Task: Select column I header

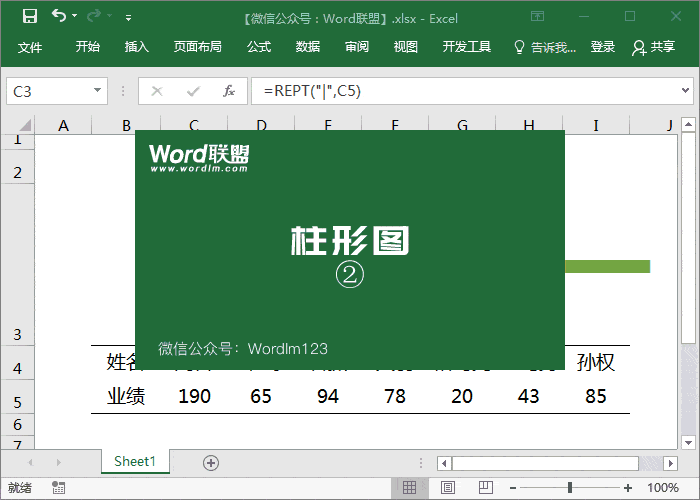Action: pyautogui.click(x=596, y=125)
